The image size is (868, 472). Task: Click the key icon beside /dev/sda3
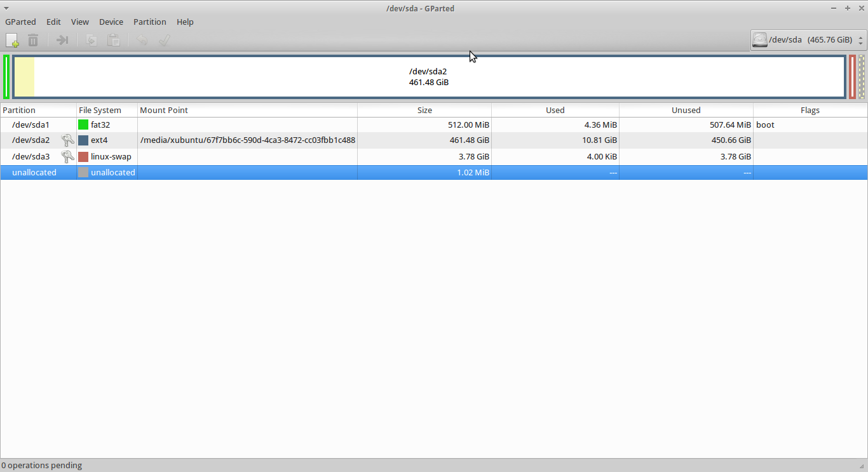click(67, 156)
